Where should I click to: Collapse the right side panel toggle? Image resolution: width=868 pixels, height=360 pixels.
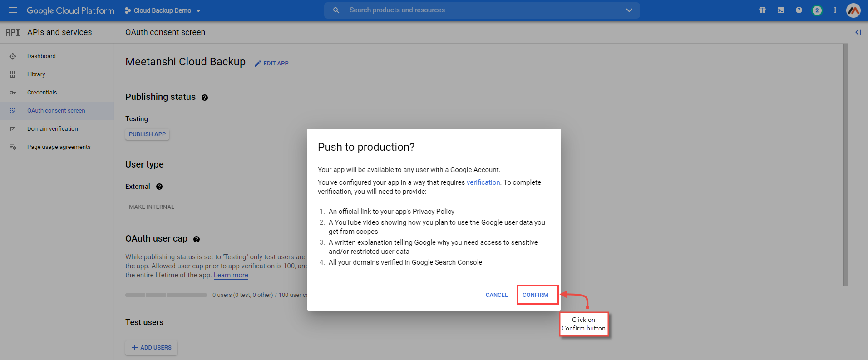coord(858,32)
